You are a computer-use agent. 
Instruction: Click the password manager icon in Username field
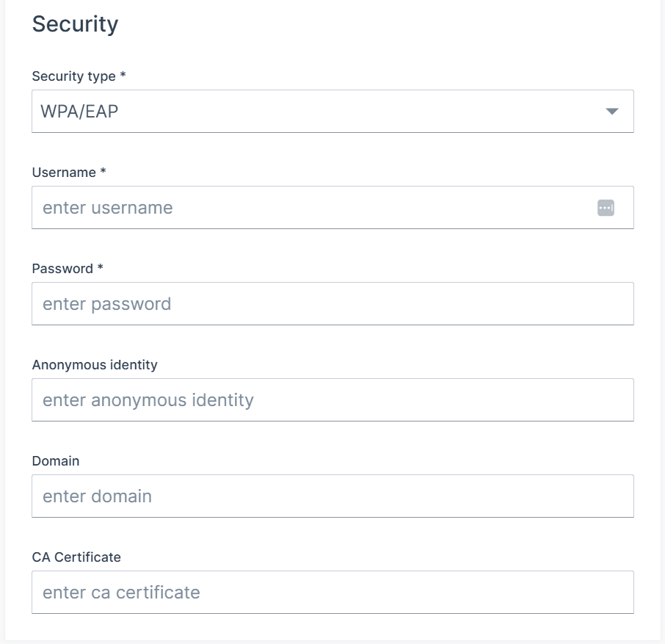click(x=606, y=208)
